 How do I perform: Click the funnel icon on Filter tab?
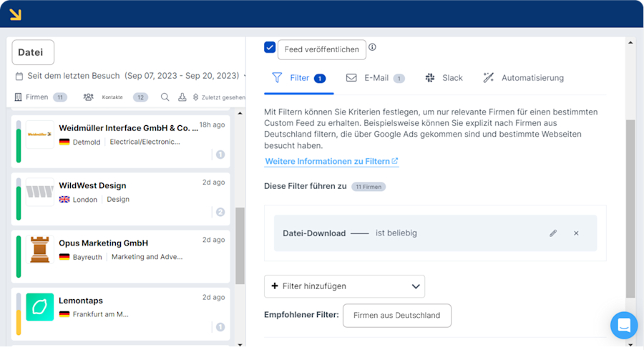click(277, 77)
